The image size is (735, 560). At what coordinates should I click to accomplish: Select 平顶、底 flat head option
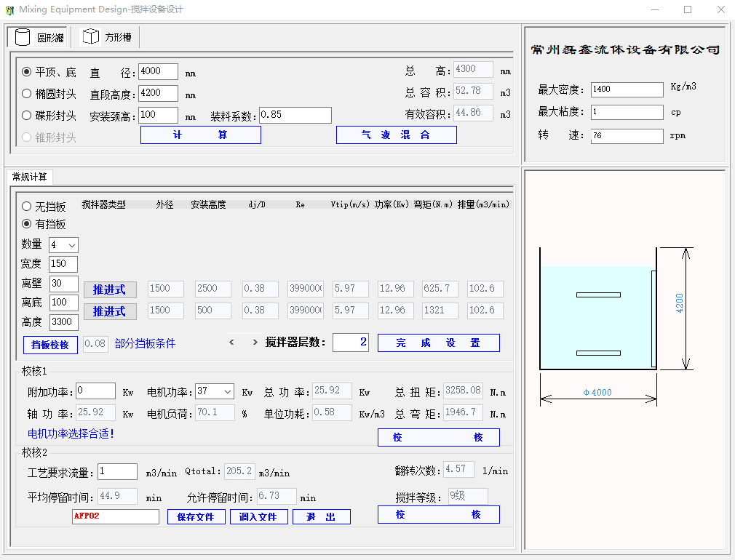coord(27,72)
